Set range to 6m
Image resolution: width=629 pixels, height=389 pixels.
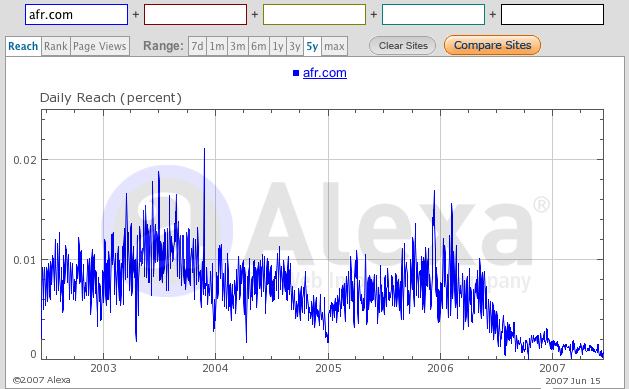coord(259,47)
